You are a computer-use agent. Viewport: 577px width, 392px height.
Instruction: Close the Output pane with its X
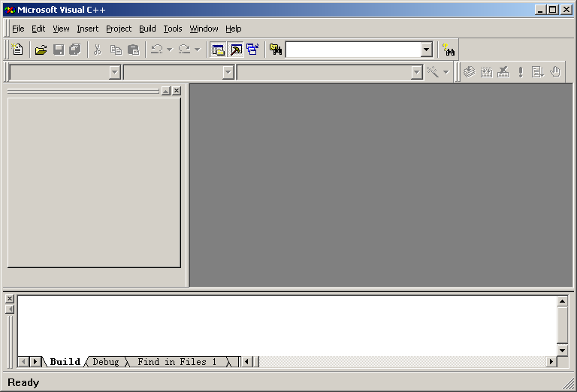point(10,299)
